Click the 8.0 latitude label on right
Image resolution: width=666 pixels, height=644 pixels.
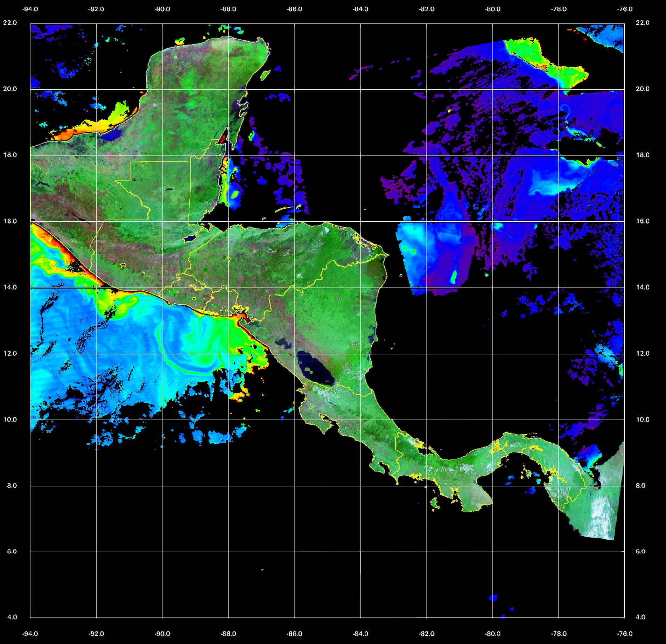click(x=643, y=486)
